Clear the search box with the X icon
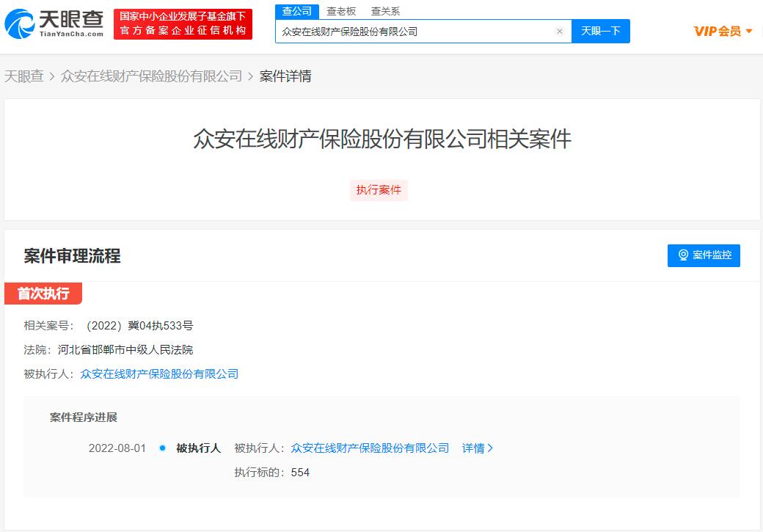This screenshot has height=532, width=763. pyautogui.click(x=560, y=31)
